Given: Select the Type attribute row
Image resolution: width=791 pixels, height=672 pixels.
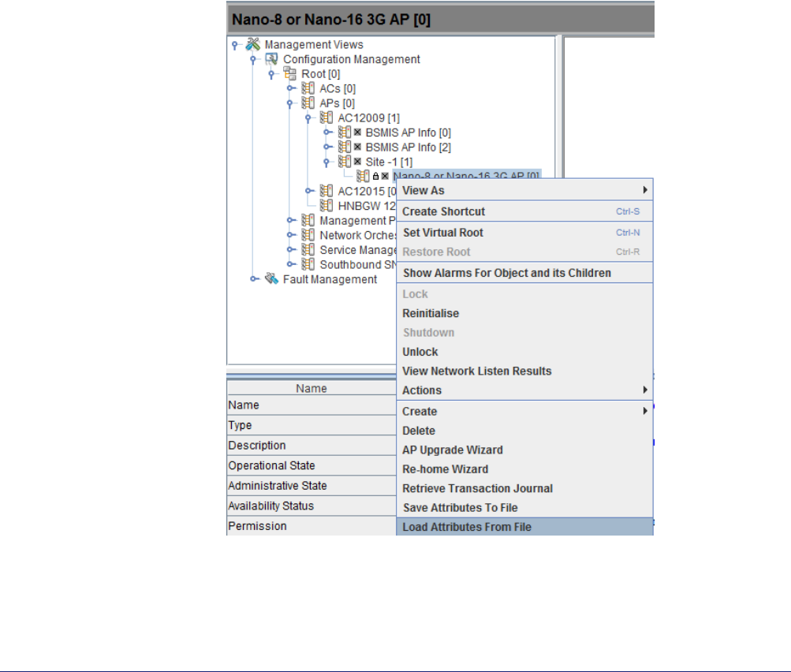Looking at the screenshot, I should point(312,425).
